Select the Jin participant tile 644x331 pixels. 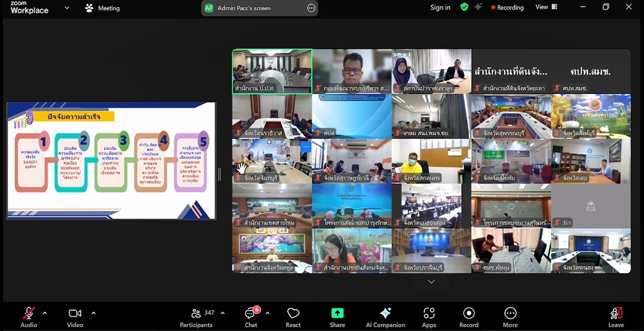[591, 206]
